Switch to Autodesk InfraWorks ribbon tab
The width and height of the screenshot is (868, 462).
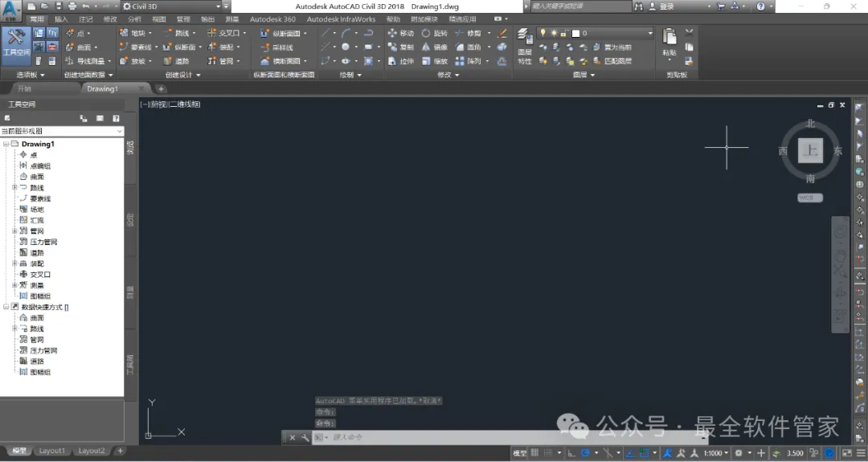(x=341, y=18)
